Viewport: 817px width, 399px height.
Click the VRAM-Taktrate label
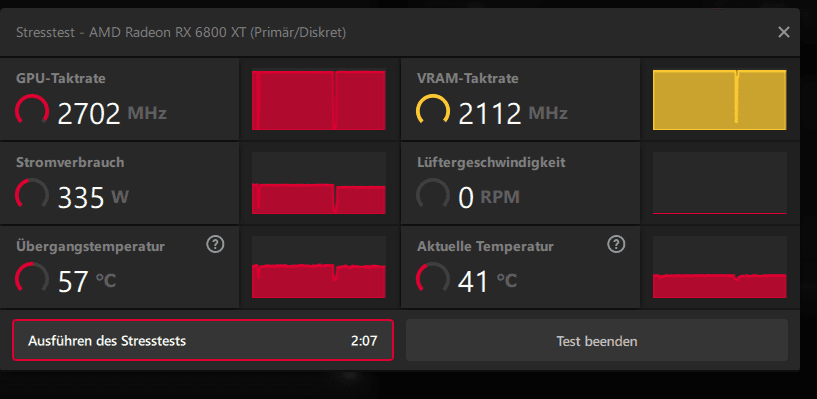pos(468,79)
